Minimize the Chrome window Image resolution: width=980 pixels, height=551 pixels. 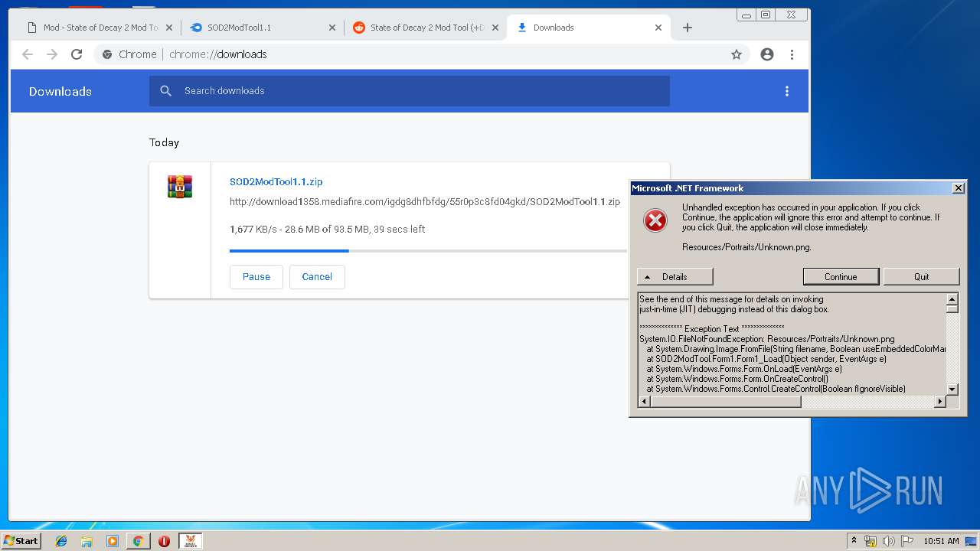(x=746, y=15)
